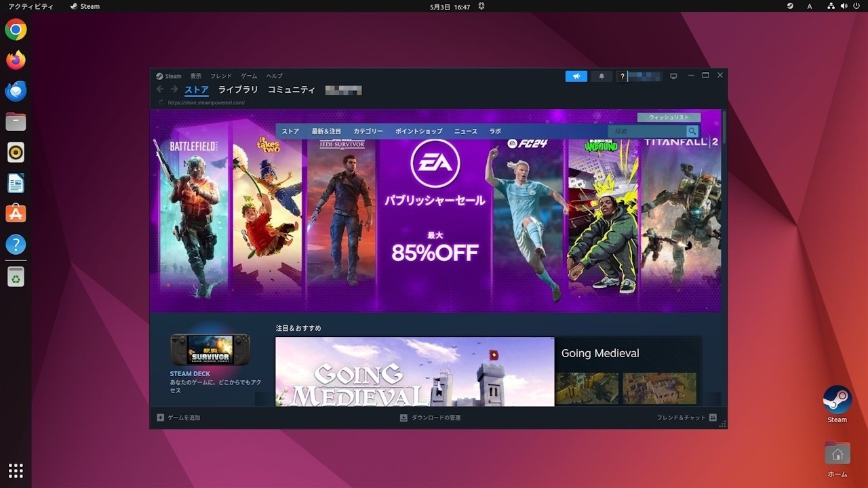Click the volume speaker icon in top panel
The image size is (868, 488).
click(844, 6)
